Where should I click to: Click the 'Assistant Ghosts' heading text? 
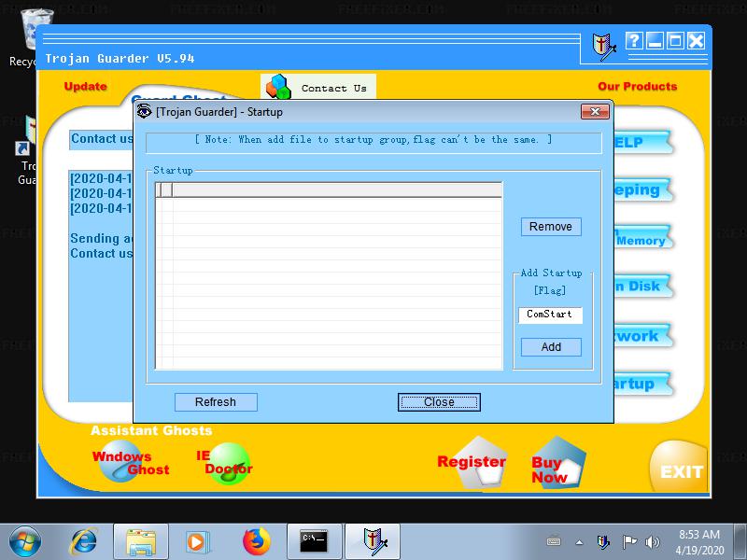[x=151, y=430]
